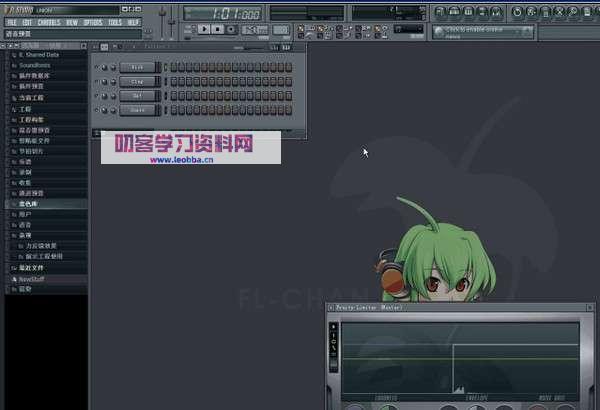Mute the Clap channel with its green LED

pos(96,82)
